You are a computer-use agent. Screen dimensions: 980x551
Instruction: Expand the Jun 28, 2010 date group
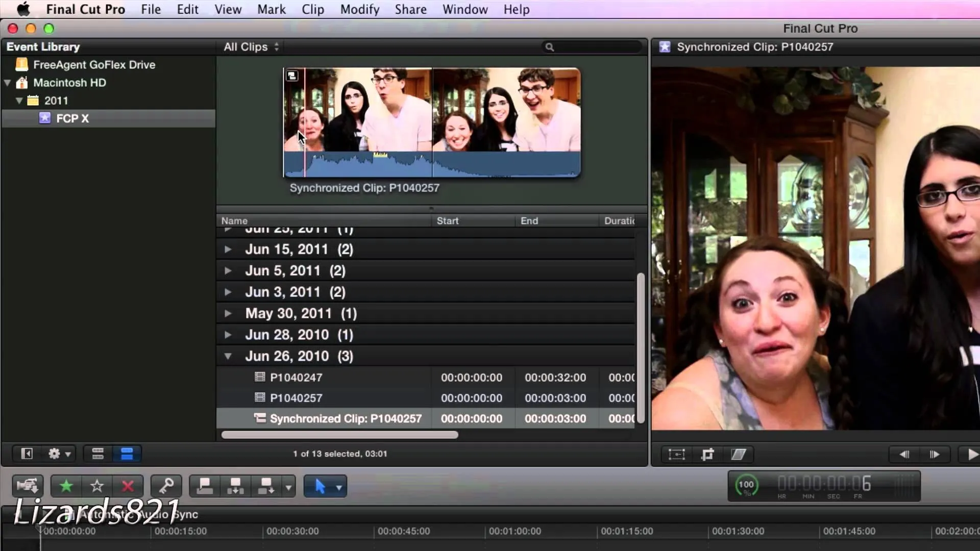pos(228,334)
